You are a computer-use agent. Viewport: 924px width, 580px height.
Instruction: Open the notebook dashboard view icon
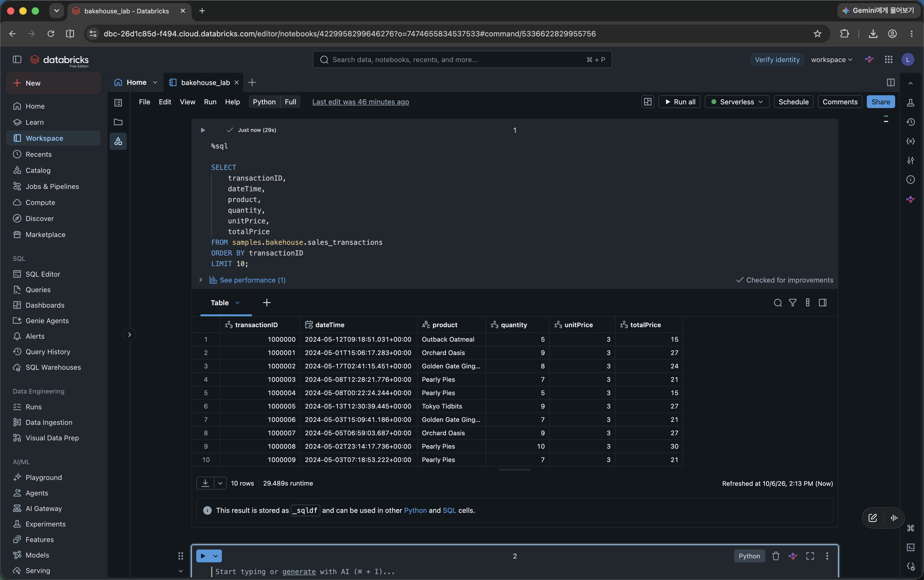tap(648, 102)
